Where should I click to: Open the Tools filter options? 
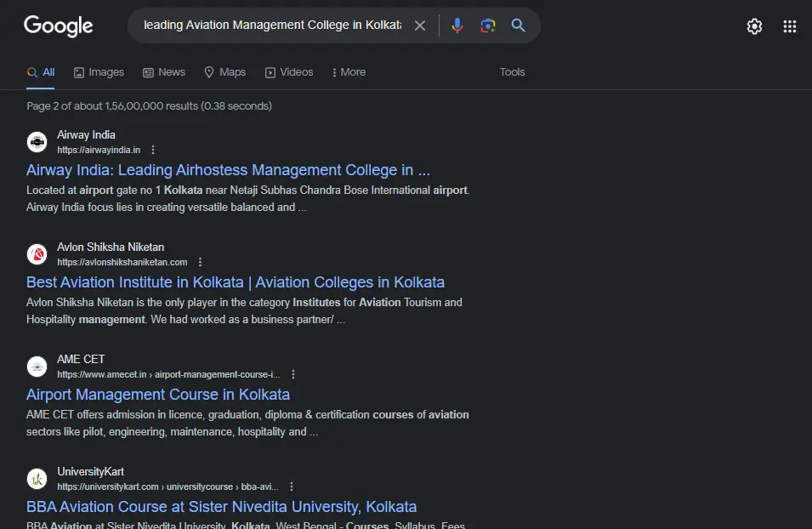512,72
